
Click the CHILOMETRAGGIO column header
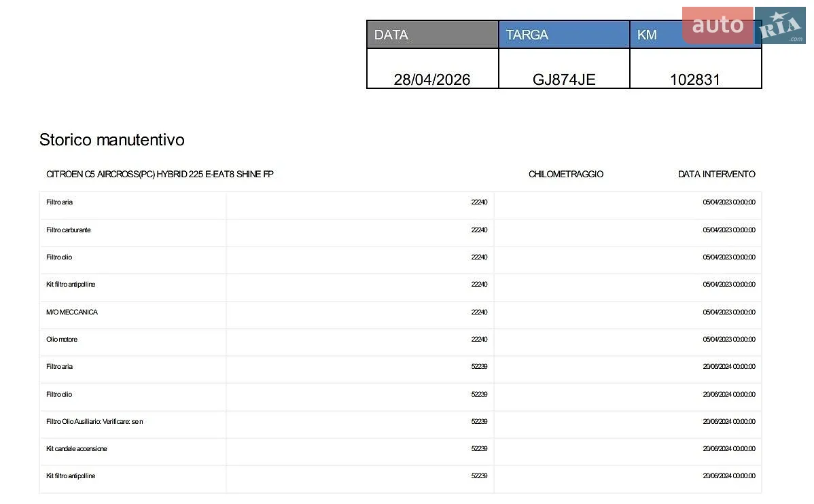point(566,175)
